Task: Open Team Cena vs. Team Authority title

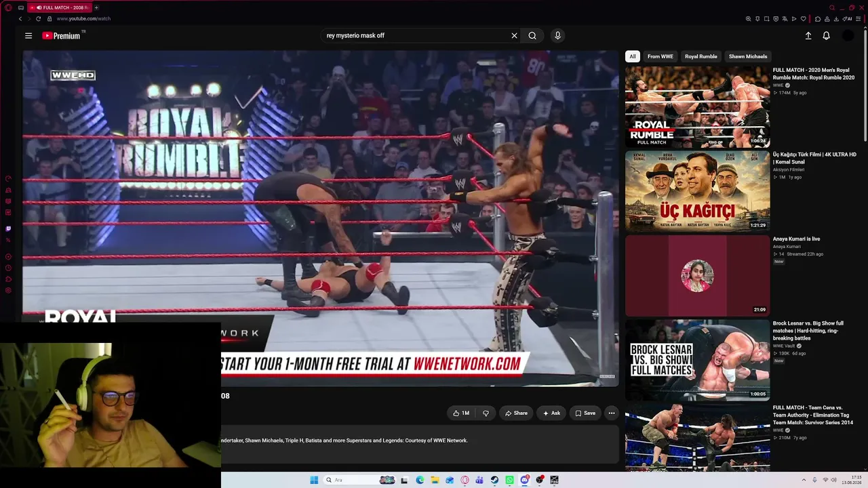Action: [813, 415]
